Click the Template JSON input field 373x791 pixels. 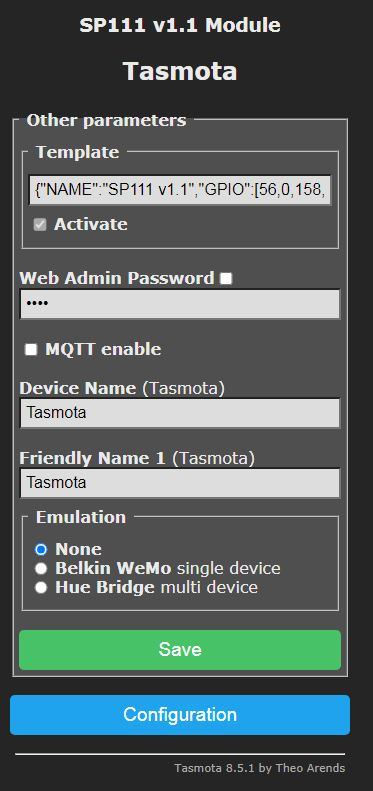point(180,190)
